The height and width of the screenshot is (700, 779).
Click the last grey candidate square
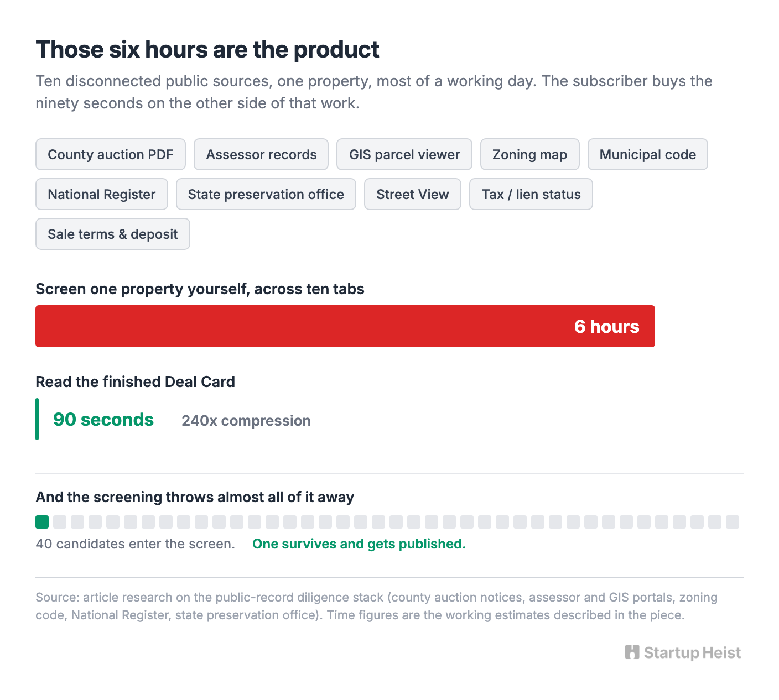point(733,522)
